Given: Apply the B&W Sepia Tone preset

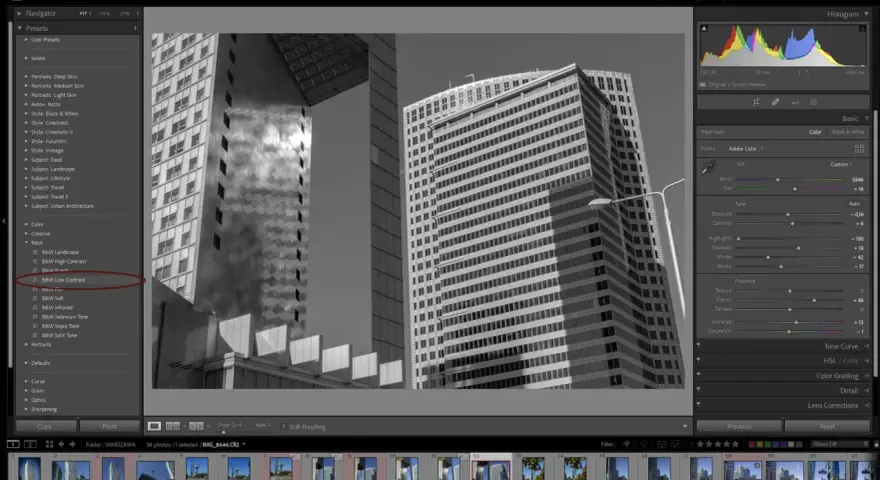Looking at the screenshot, I should [60, 326].
